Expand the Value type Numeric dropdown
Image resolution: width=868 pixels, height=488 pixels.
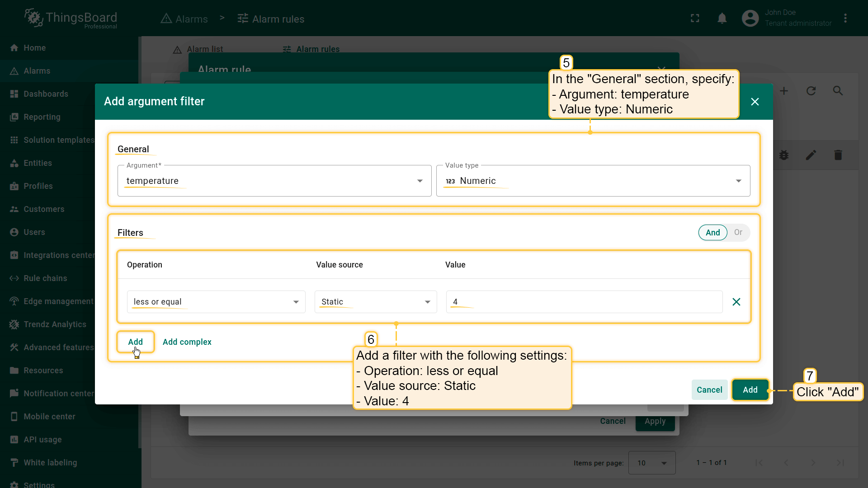593,181
